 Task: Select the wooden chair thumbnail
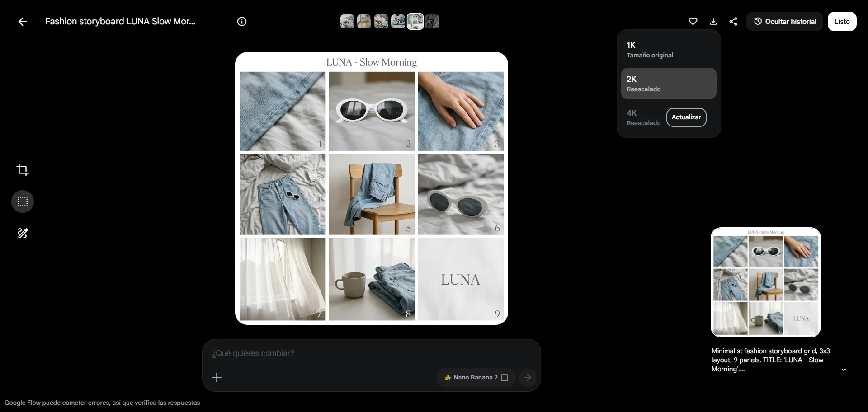[x=364, y=22]
